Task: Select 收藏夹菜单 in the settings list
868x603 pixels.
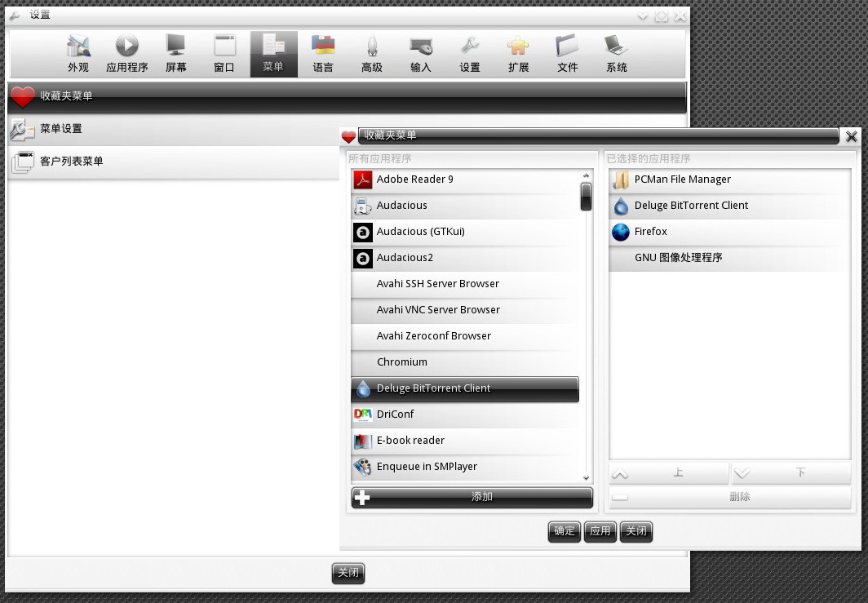Action: tap(347, 97)
